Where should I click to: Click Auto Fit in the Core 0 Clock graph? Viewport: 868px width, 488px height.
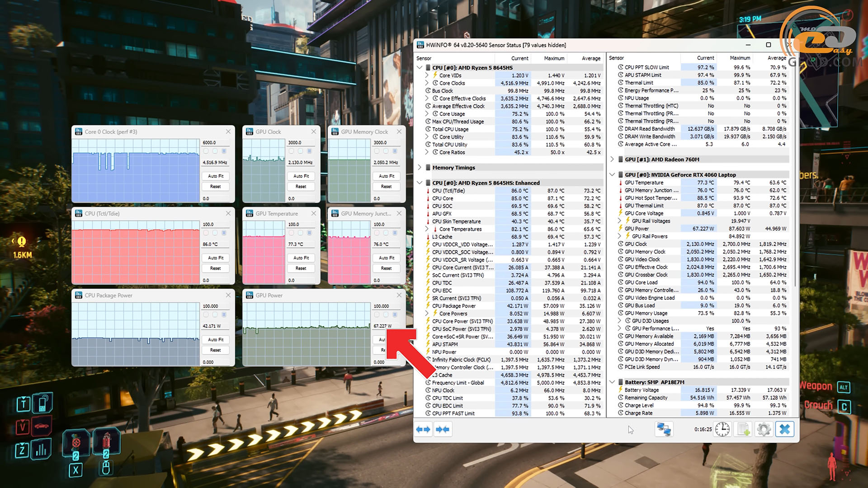pos(216,176)
